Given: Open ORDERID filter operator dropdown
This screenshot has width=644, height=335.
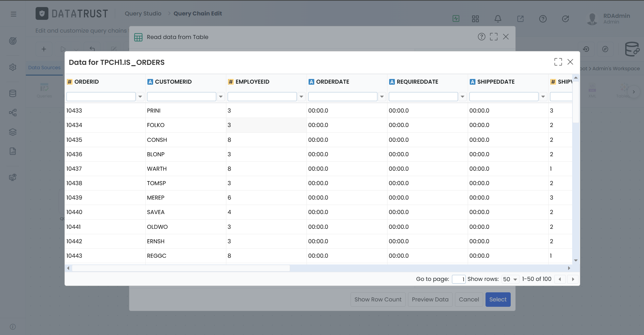Looking at the screenshot, I should [140, 97].
